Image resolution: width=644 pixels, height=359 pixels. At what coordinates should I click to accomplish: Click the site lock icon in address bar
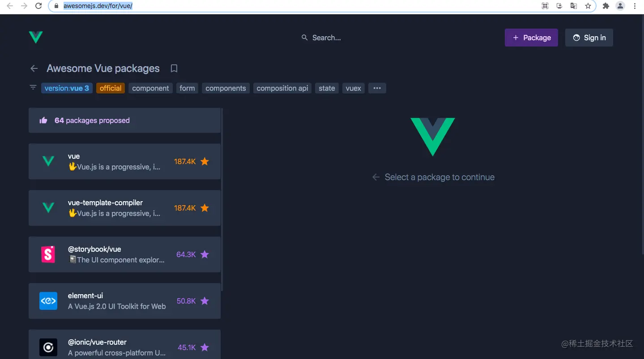coord(56,6)
